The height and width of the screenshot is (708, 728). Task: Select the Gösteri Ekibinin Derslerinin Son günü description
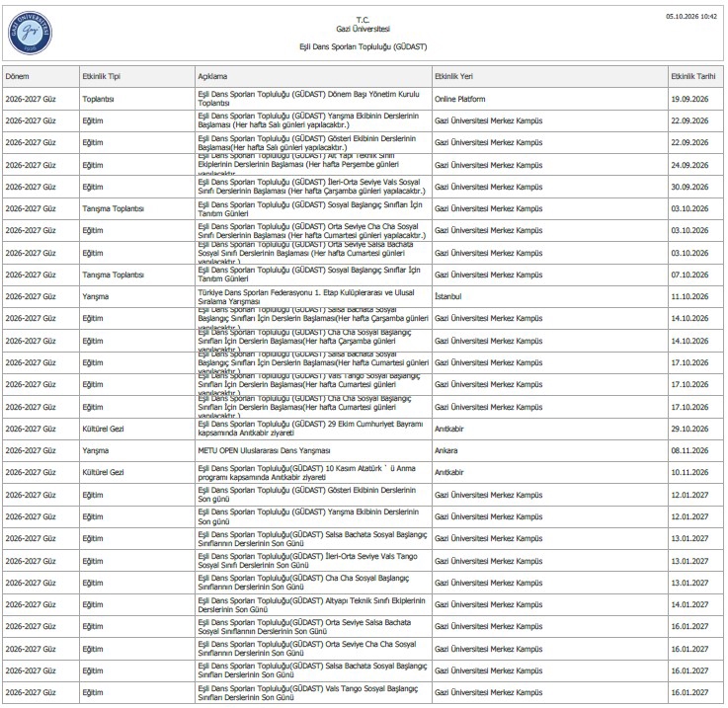pyautogui.click(x=307, y=495)
